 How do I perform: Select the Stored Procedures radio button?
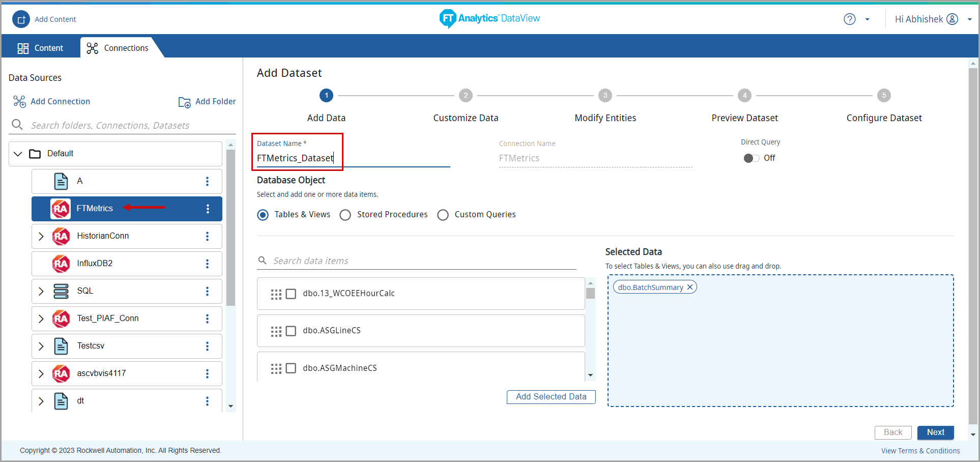[345, 215]
